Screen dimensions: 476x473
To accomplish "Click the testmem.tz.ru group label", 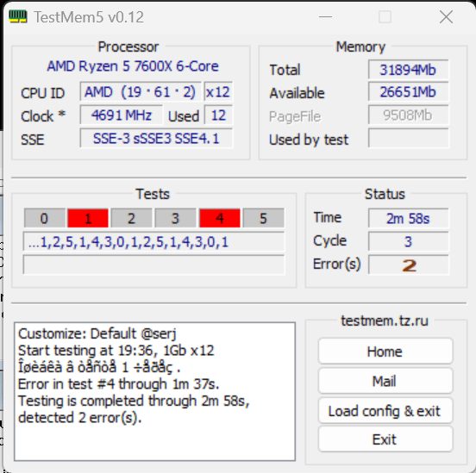I will coord(385,321).
